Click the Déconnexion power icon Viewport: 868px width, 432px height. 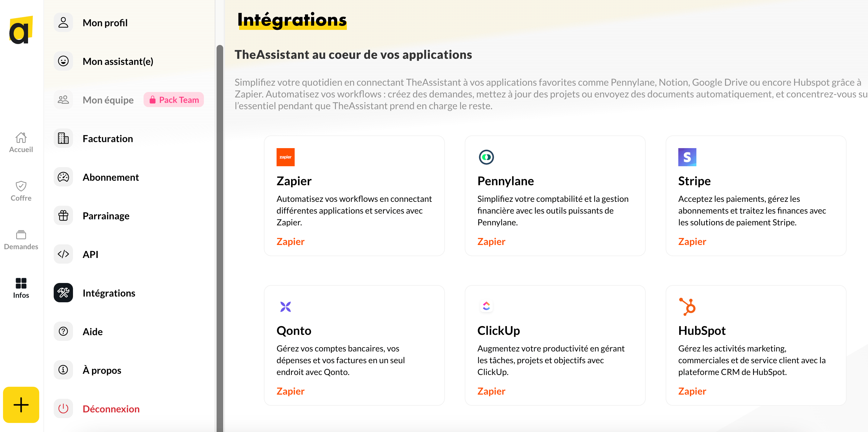(x=63, y=408)
